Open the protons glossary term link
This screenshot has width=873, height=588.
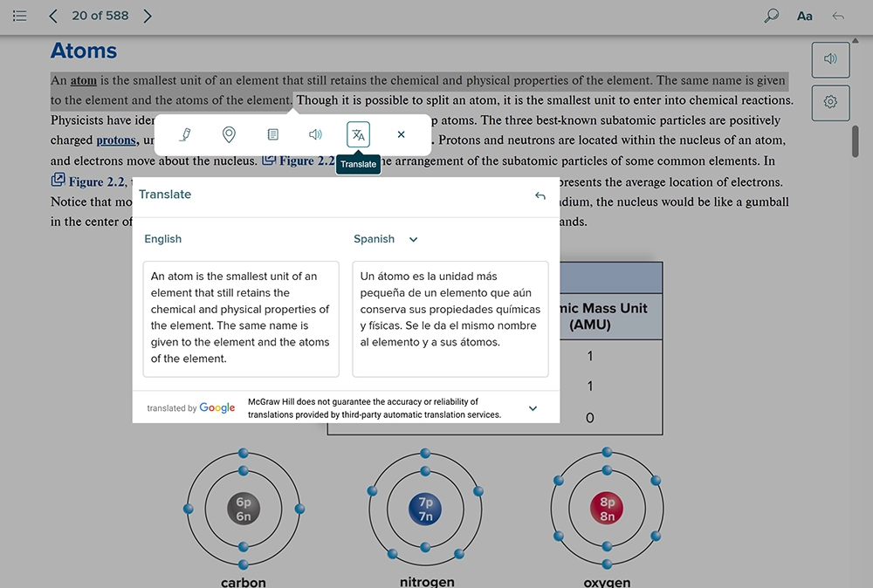tap(116, 140)
